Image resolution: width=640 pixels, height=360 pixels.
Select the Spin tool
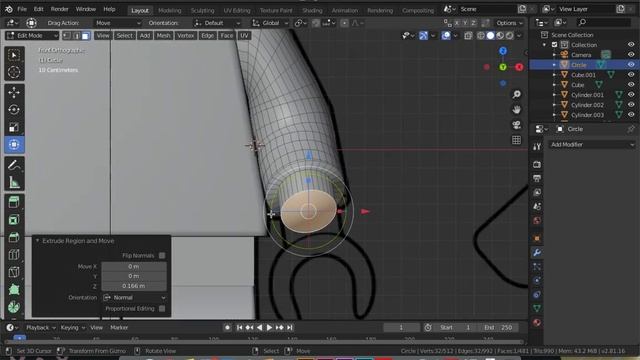pos(14,307)
